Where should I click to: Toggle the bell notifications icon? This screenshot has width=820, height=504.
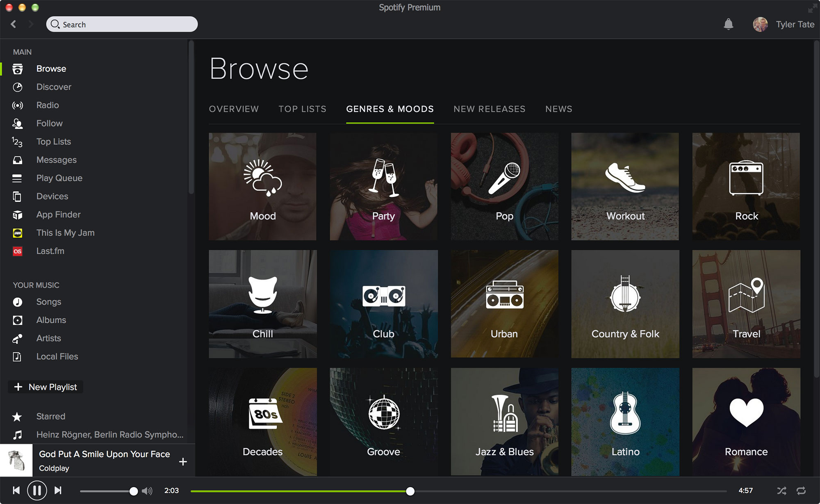729,24
